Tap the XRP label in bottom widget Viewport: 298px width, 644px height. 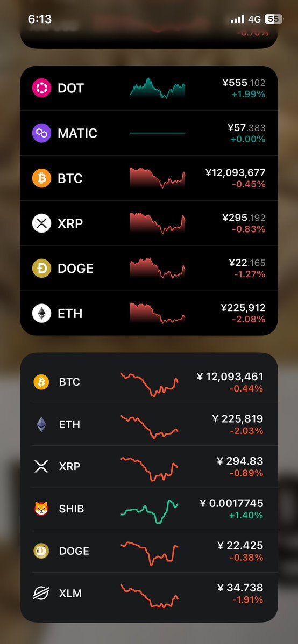tap(69, 467)
